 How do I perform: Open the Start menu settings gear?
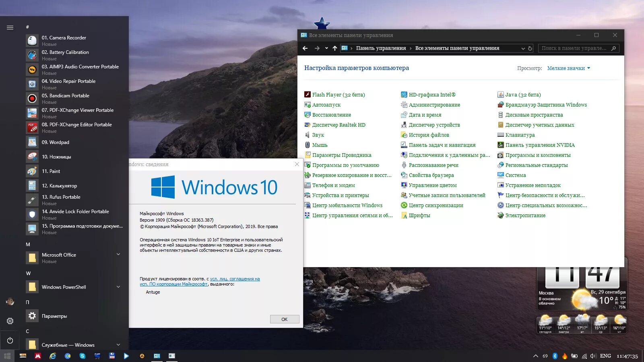[x=10, y=321]
